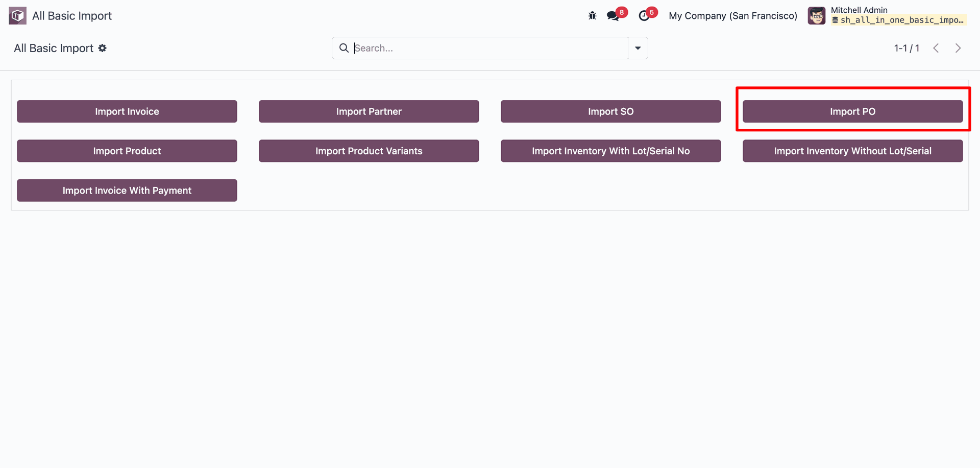The image size is (980, 468).
Task: Open the activities clock icon
Action: click(x=644, y=16)
